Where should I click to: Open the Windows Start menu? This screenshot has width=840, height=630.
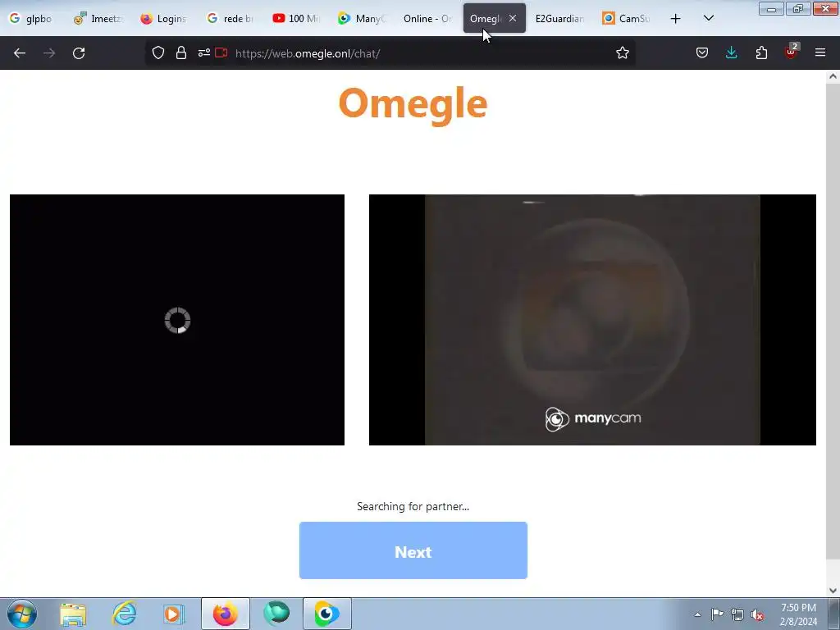coord(22,614)
